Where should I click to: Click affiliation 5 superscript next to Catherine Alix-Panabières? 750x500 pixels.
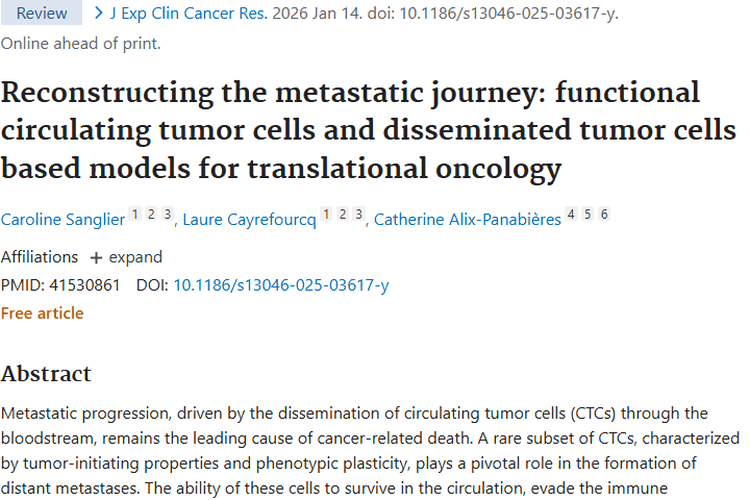pos(588,215)
